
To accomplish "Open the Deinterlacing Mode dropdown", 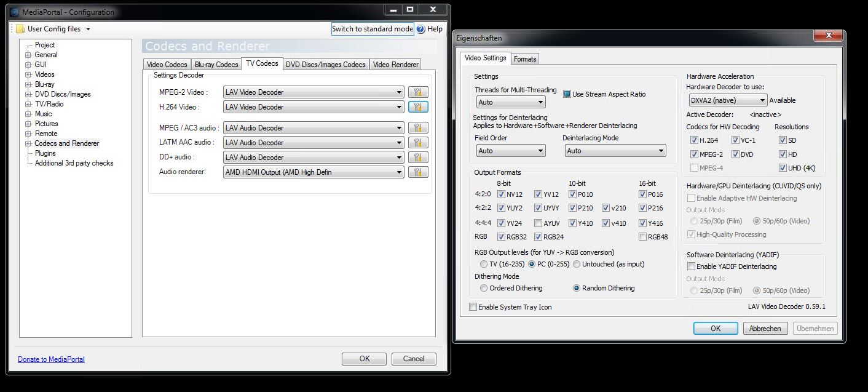I will pos(615,151).
